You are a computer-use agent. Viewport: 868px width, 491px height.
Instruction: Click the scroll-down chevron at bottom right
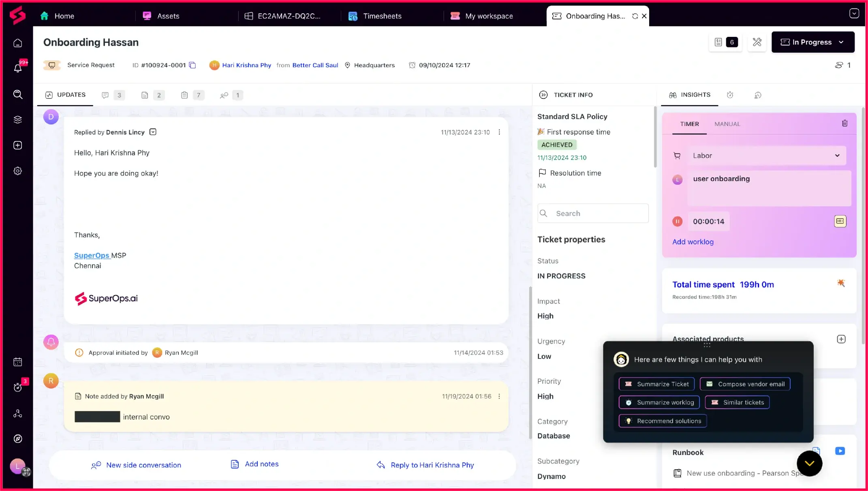point(809,463)
